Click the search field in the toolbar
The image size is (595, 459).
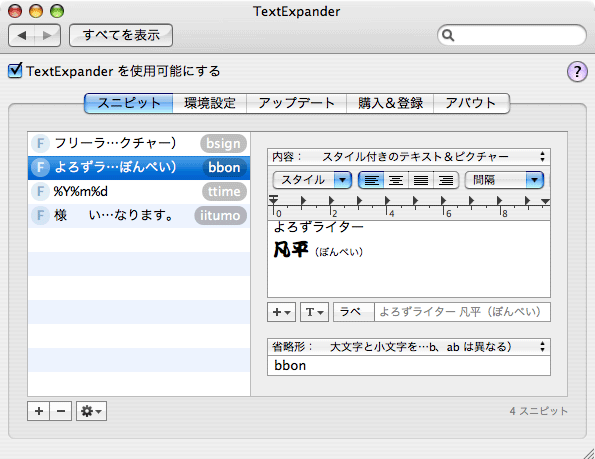pyautogui.click(x=512, y=35)
